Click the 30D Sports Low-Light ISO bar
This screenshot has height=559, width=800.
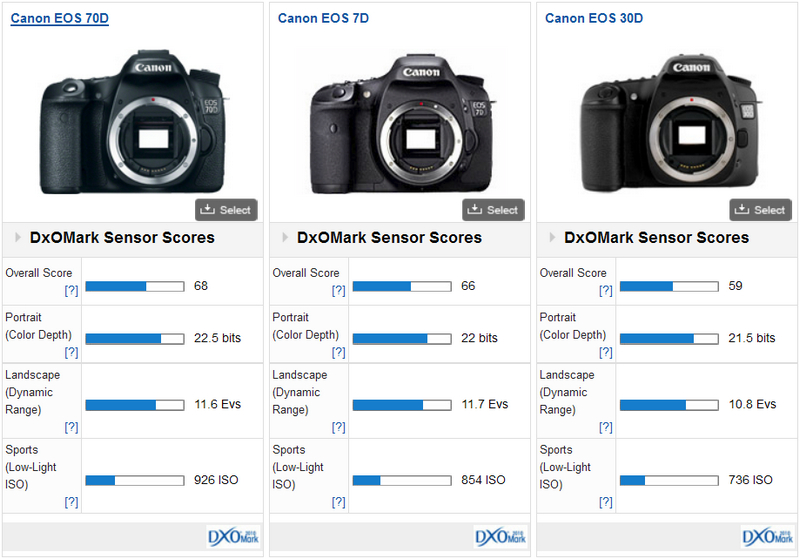(x=669, y=480)
